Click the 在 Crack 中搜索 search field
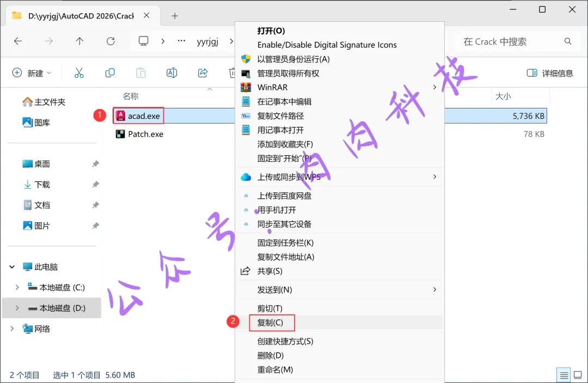Screen dimensions: 588x383 pos(516,41)
